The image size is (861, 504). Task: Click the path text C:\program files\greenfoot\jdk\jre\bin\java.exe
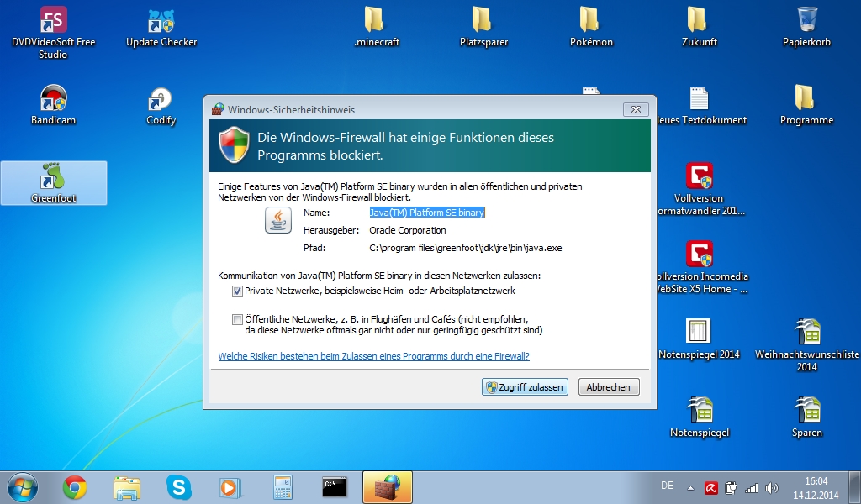click(x=466, y=248)
